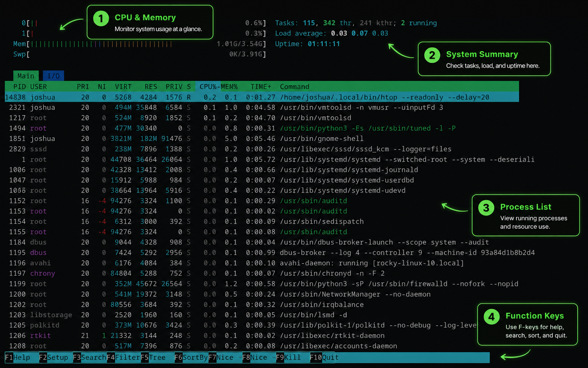Sort by the NI column header
588x368 pixels.
pyautogui.click(x=102, y=86)
